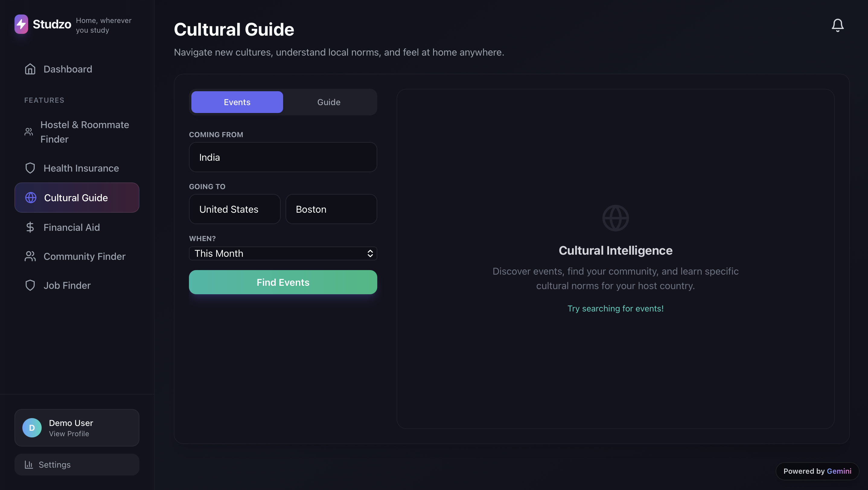This screenshot has height=490, width=868.
Task: Click the Boston city field
Action: tap(331, 209)
